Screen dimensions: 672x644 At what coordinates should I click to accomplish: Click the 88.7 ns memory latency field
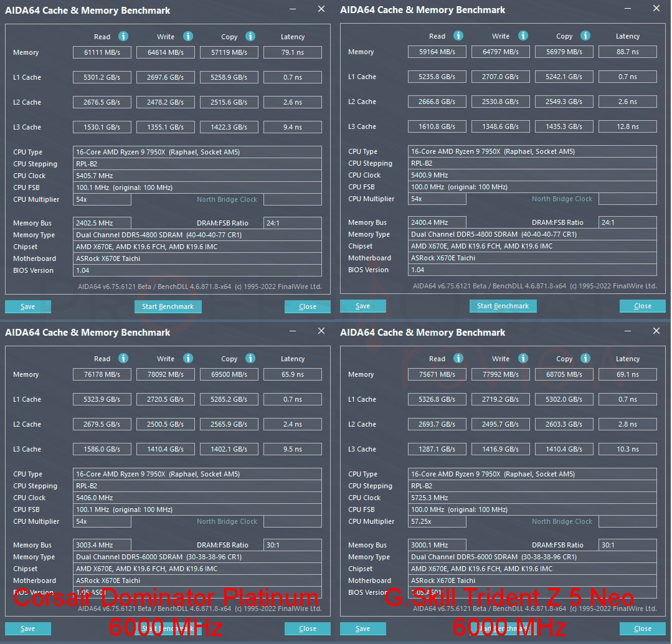(x=628, y=52)
